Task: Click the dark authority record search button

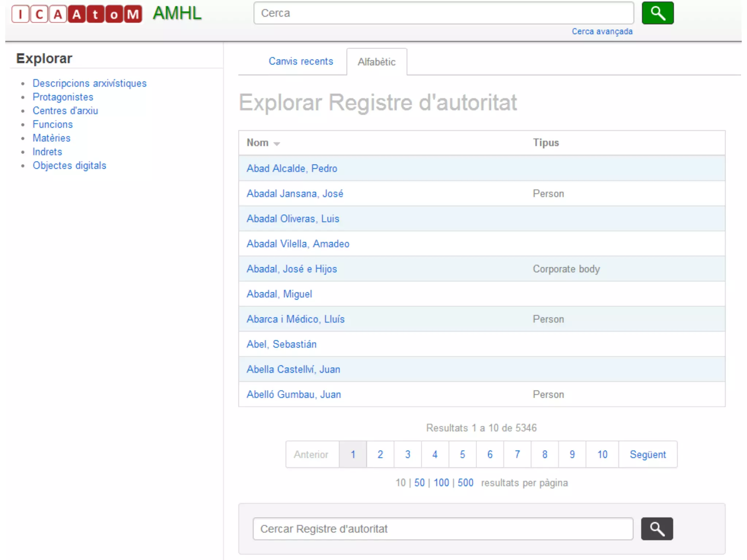Action: click(657, 528)
